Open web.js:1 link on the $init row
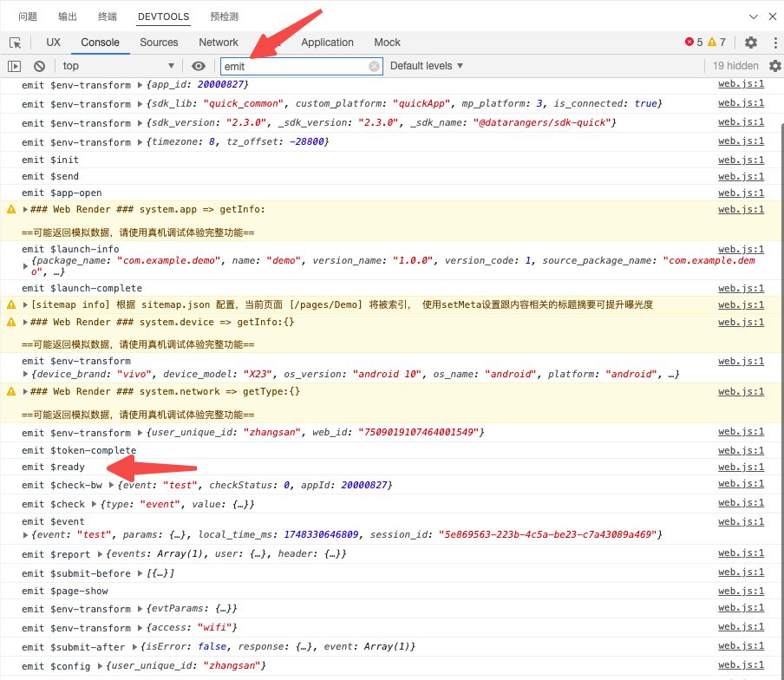This screenshot has height=680, width=784. [x=741, y=160]
